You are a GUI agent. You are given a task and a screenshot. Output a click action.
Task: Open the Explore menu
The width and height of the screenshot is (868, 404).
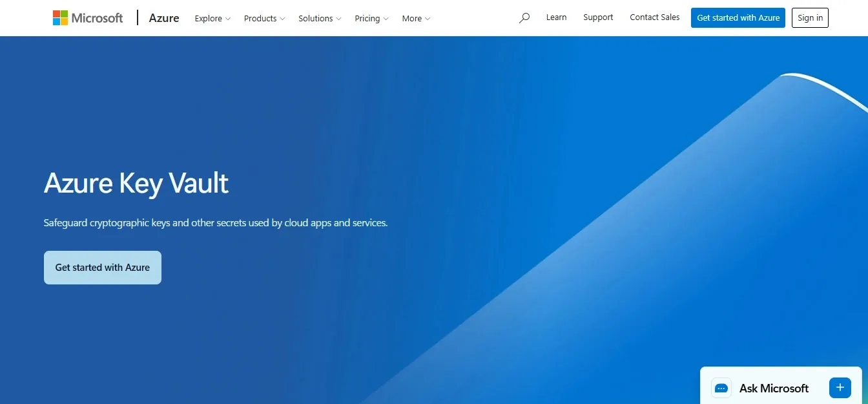(x=212, y=18)
